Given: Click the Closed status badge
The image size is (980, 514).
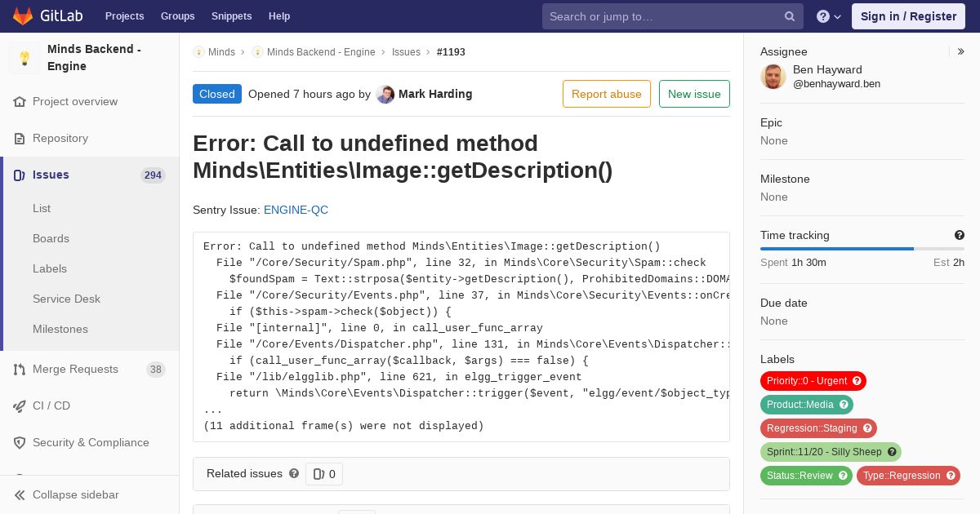Looking at the screenshot, I should click(217, 94).
